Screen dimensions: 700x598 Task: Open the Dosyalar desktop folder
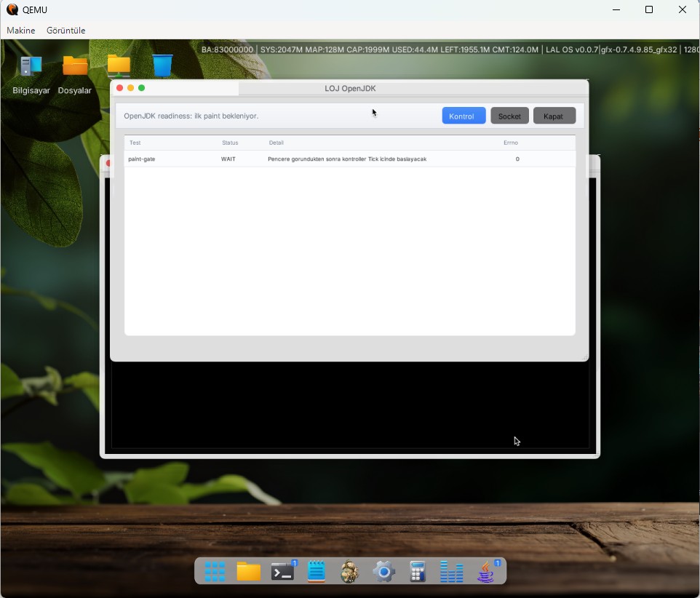tap(74, 74)
